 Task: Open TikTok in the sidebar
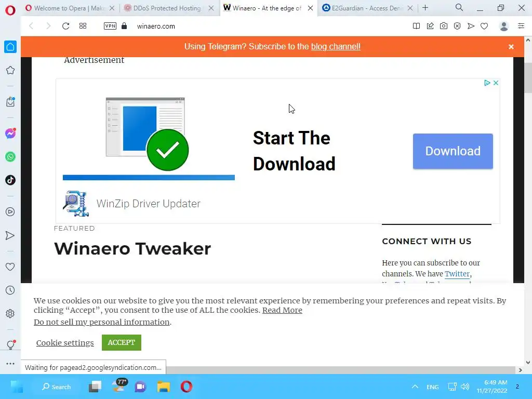click(10, 180)
